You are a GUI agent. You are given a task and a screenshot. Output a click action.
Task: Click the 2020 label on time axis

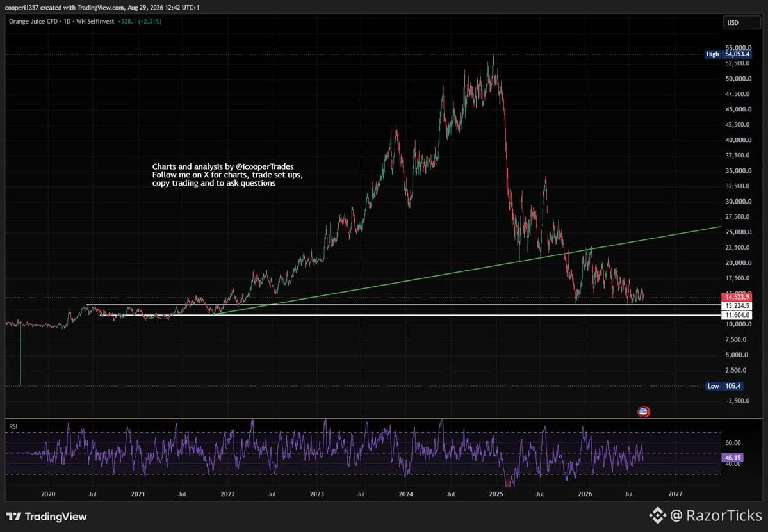[48, 494]
